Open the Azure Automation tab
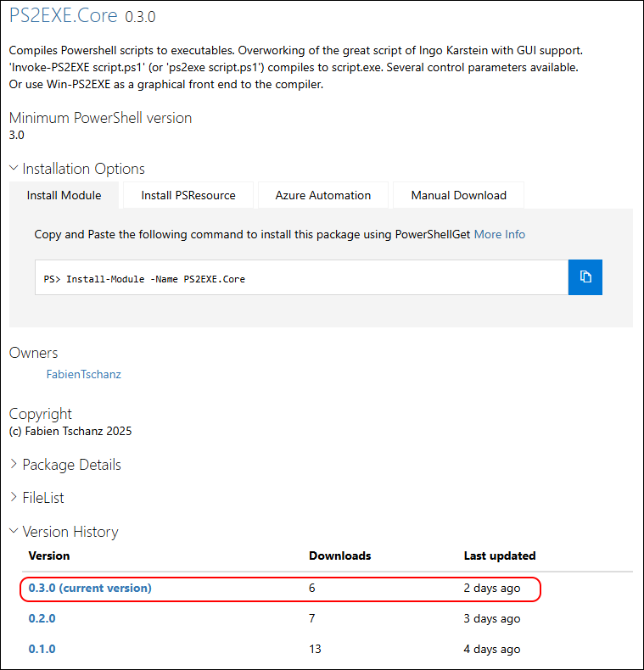 tap(323, 195)
